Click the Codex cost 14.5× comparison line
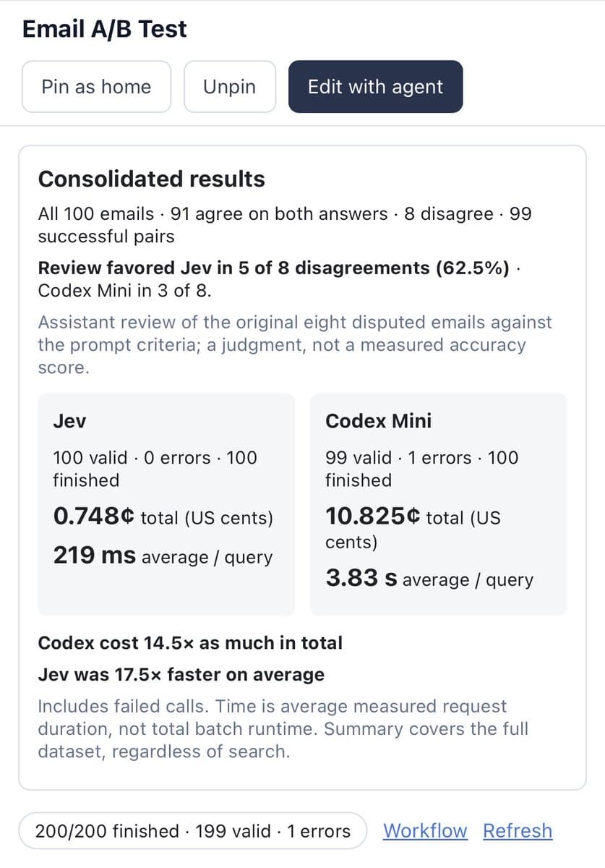 pyautogui.click(x=190, y=643)
